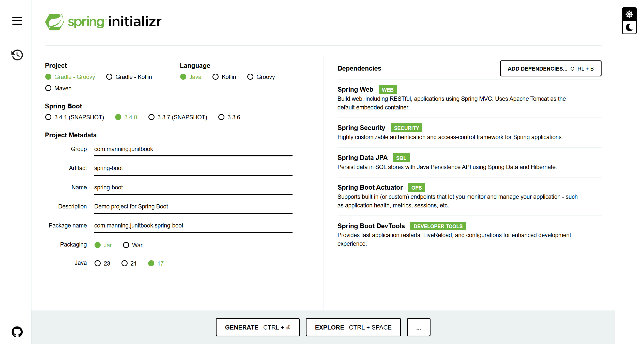Image resolution: width=644 pixels, height=344 pixels.
Task: Click the Package name input field
Action: click(x=193, y=226)
